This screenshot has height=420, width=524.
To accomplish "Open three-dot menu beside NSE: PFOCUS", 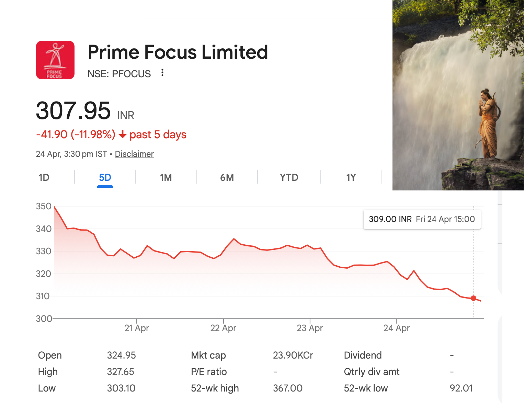I will [162, 73].
